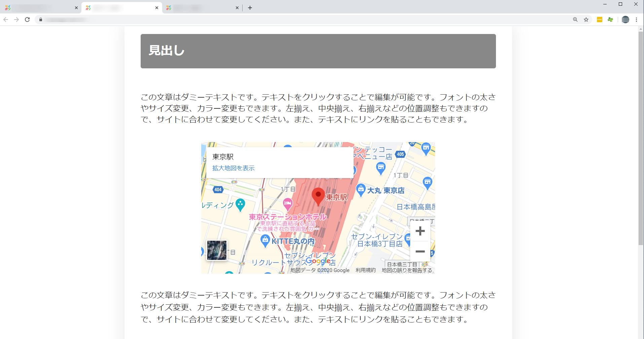644x339 pixels.
Task: Open the 利用規約 link on map
Action: pos(366,270)
